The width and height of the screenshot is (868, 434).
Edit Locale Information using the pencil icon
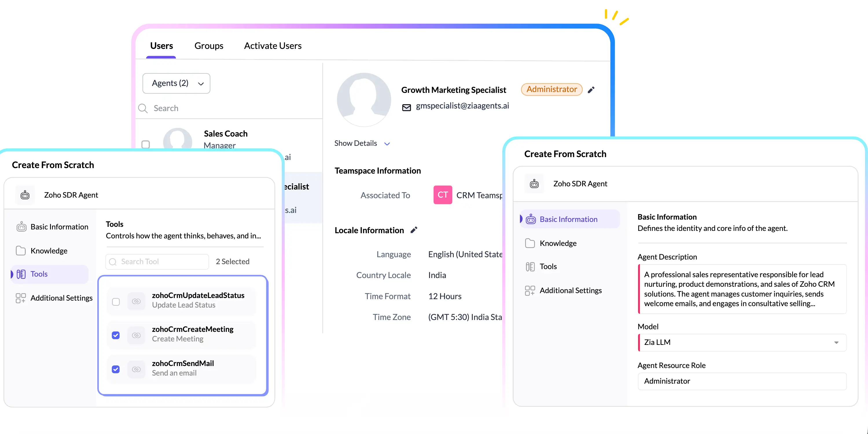tap(414, 230)
